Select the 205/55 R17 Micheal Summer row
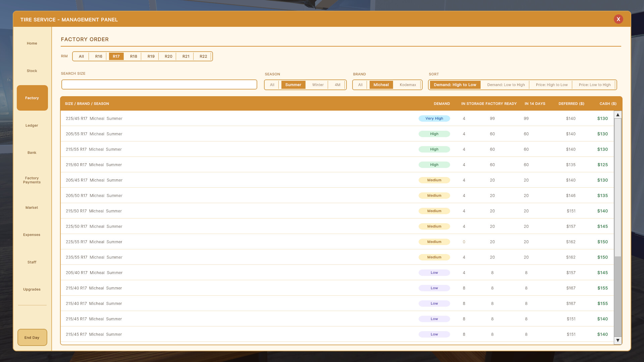The image size is (644, 362). 337,134
